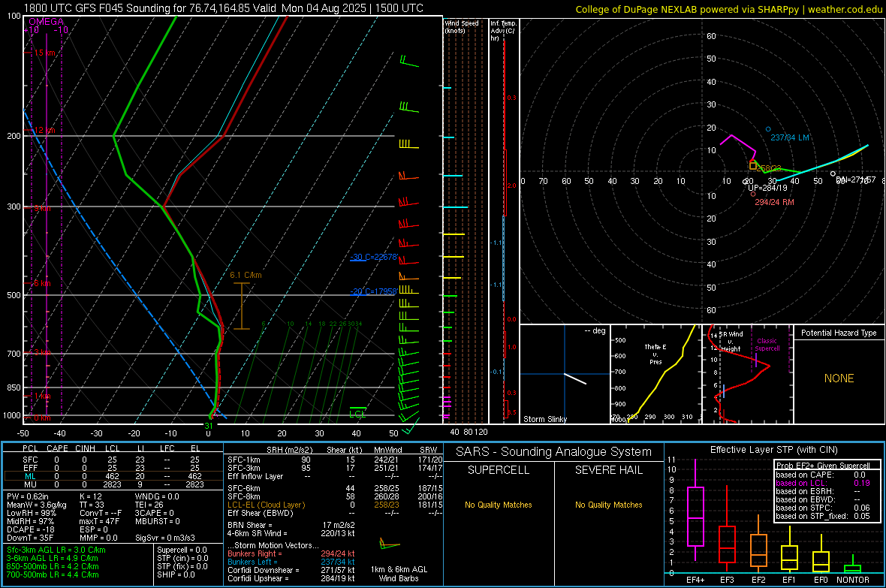Viewport: 886px width, 588px height.
Task: Click the Wind Speed (knots) header
Action: click(x=462, y=26)
